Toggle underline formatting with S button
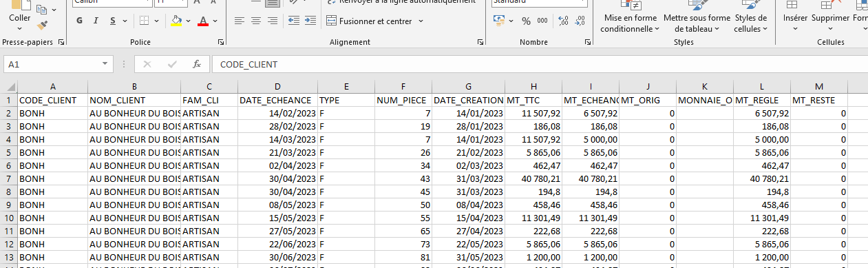Screen dimensions: 868x268 pos(113,21)
